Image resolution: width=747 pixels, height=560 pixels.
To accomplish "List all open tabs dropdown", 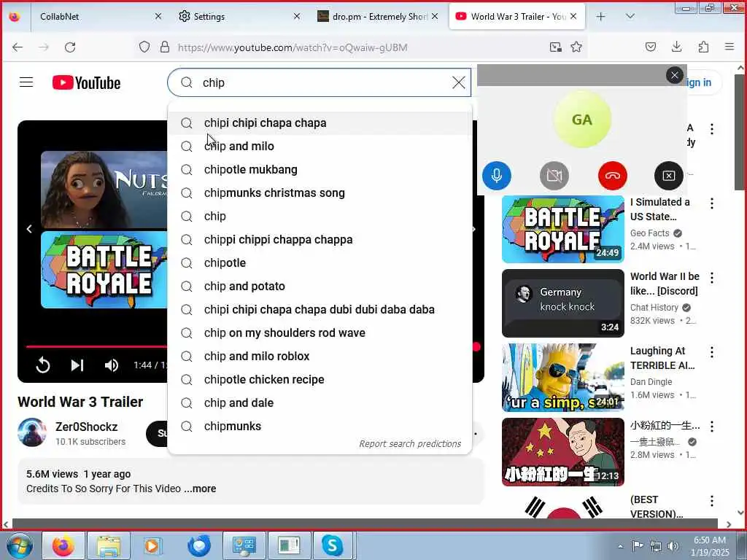I will tap(630, 16).
